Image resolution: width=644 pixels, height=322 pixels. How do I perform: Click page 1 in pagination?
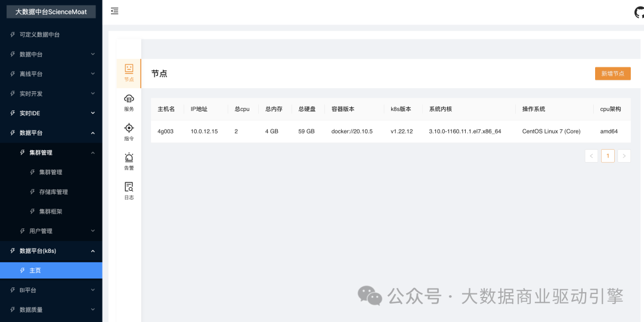pyautogui.click(x=608, y=156)
